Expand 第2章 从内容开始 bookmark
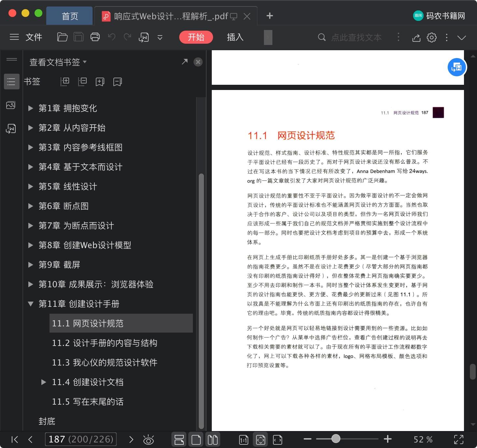Screen dimensions: 477x448 pyautogui.click(x=31, y=128)
